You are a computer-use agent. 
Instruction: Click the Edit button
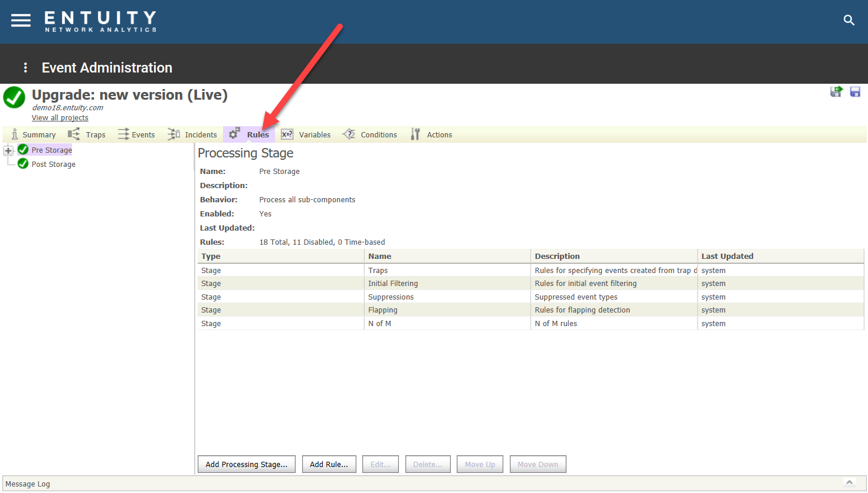381,464
